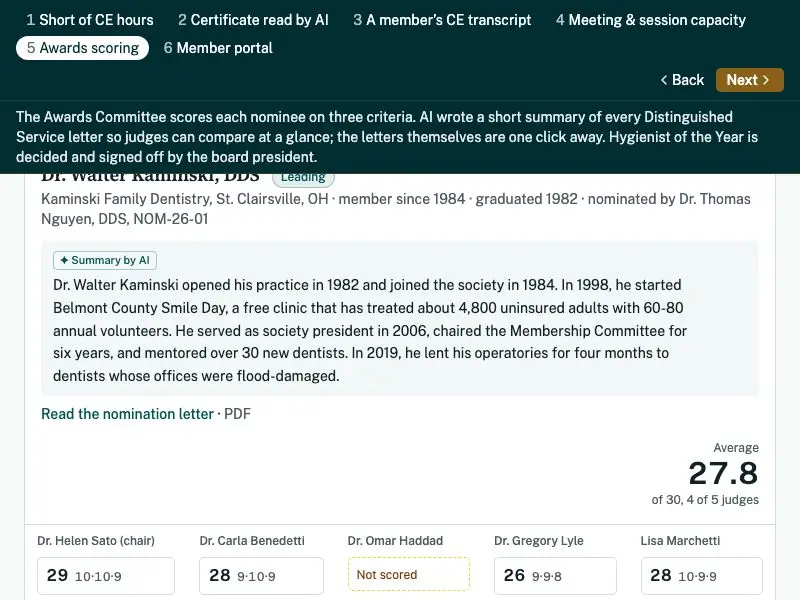Viewport: 800px width, 600px height.
Task: Read the nomination letter PDF link
Action: (x=128, y=414)
